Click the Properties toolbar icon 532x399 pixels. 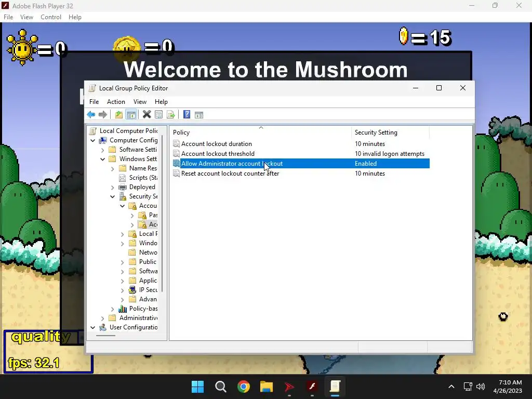click(158, 115)
